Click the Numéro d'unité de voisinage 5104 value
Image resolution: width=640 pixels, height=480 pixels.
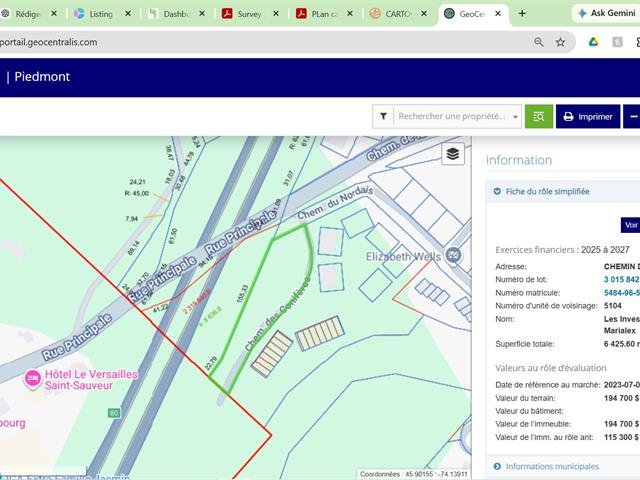pos(613,306)
